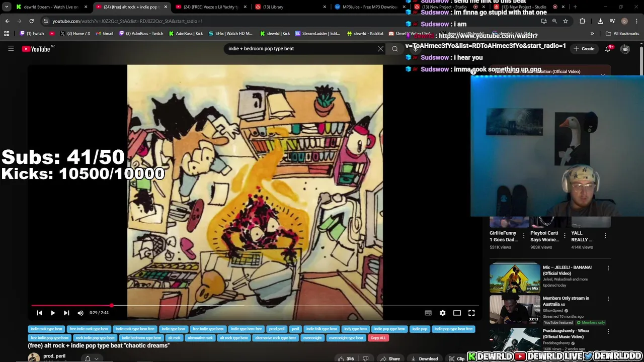Viewport: 644px width, 362px height.
Task: Switch player to theater mode
Action: [457, 313]
